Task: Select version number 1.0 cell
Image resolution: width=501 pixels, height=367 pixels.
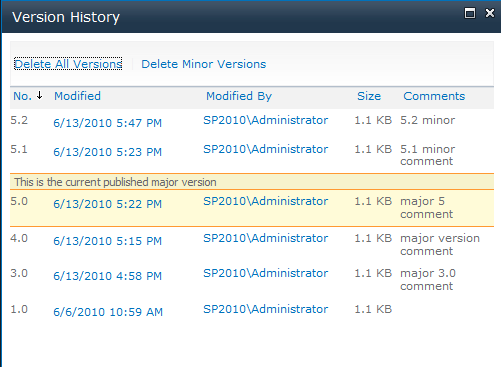Action: (x=19, y=309)
